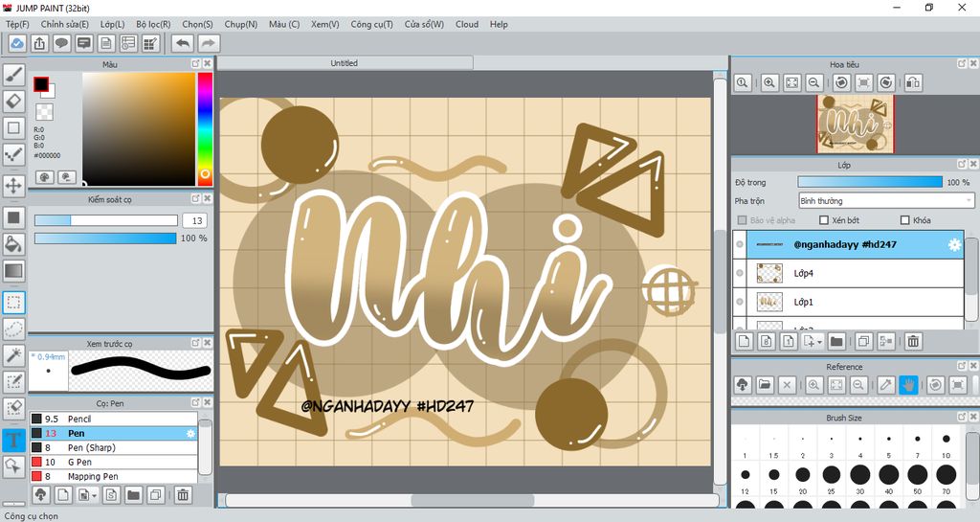The image size is (980, 522).
Task: Open the add layer dropdown arrow
Action: pos(819,342)
